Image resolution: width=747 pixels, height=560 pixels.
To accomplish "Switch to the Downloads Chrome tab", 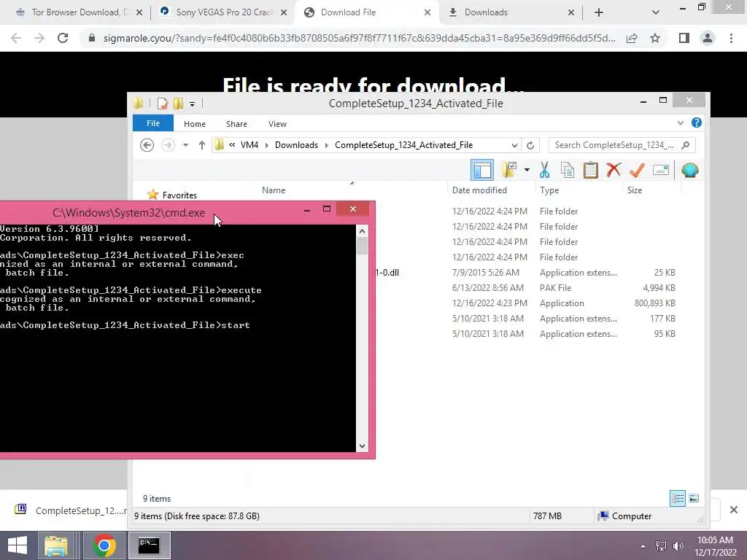I will (x=511, y=12).
